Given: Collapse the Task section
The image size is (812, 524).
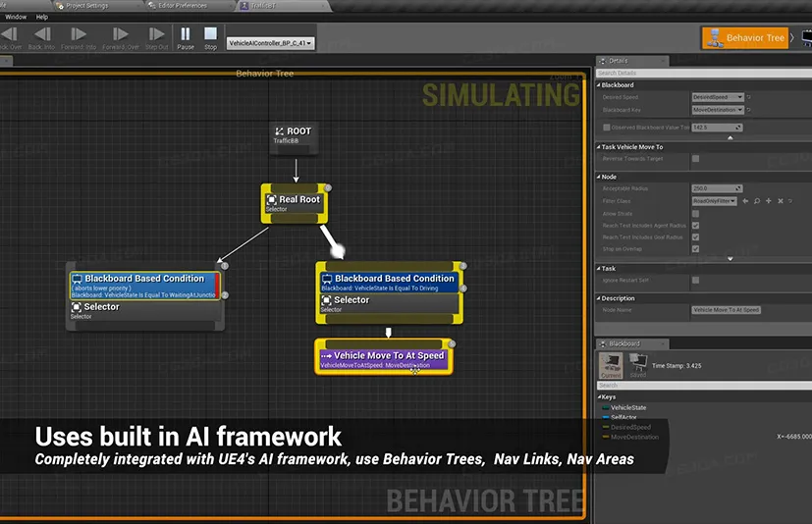Looking at the screenshot, I should (598, 268).
